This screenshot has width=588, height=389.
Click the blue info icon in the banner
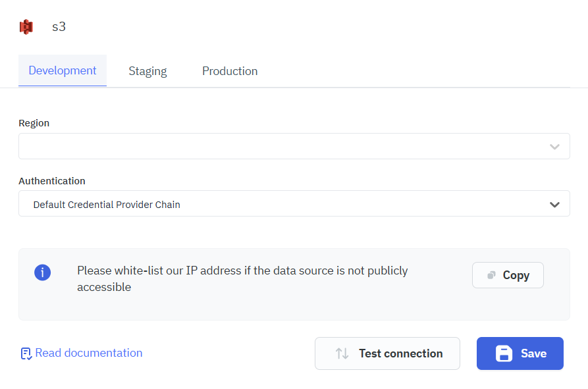(x=42, y=272)
